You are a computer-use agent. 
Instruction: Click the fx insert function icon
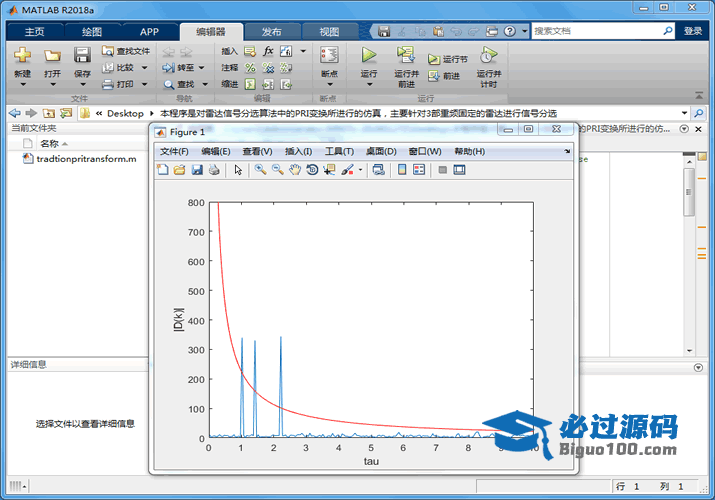point(268,51)
